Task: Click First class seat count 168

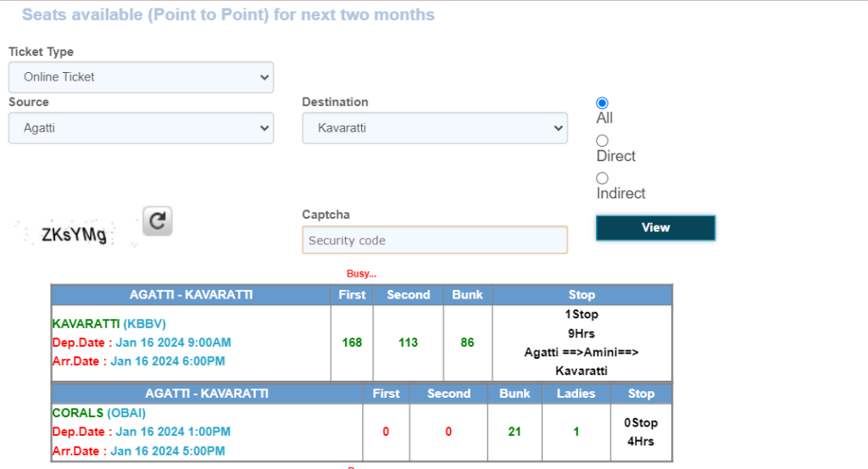Action: (352, 343)
